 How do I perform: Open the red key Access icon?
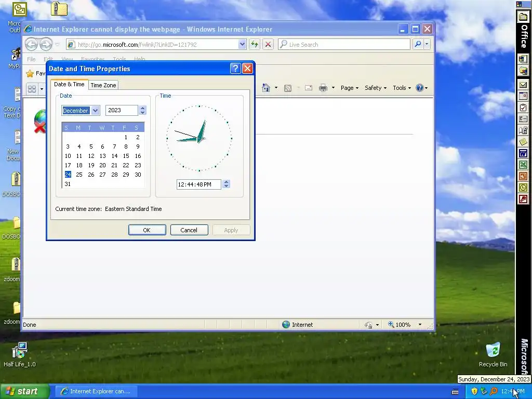click(523, 199)
